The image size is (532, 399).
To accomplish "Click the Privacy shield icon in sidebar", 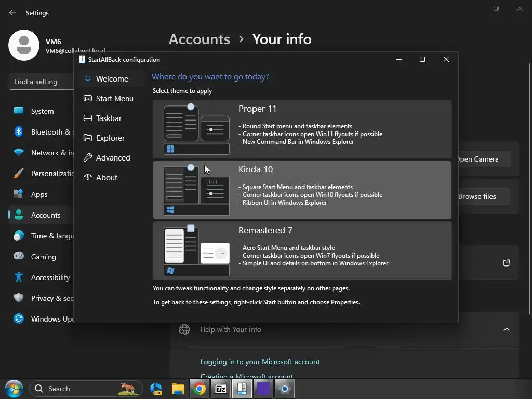I will (19, 298).
